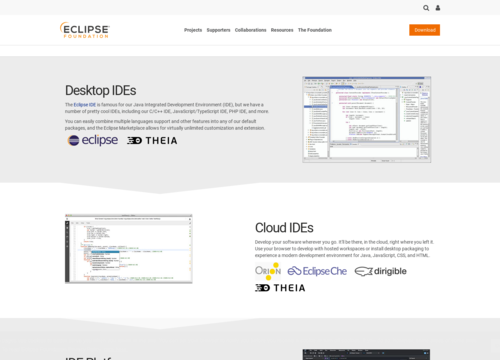This screenshot has height=360, width=500.
Task: Click the Orion logo
Action: point(268,271)
